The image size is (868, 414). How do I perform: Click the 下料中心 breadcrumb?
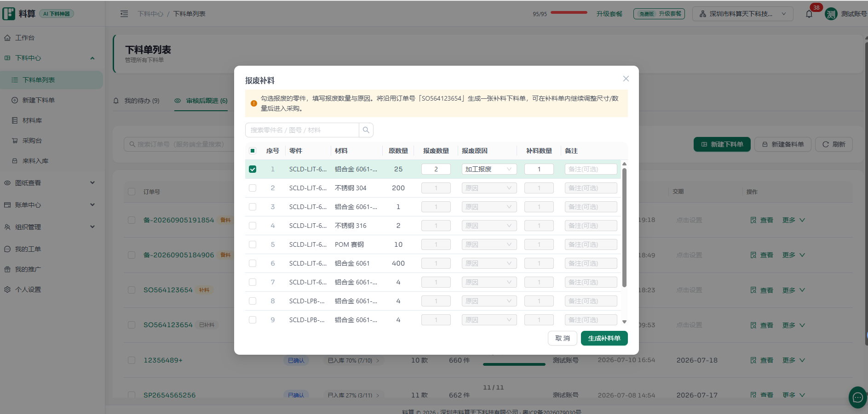click(150, 14)
